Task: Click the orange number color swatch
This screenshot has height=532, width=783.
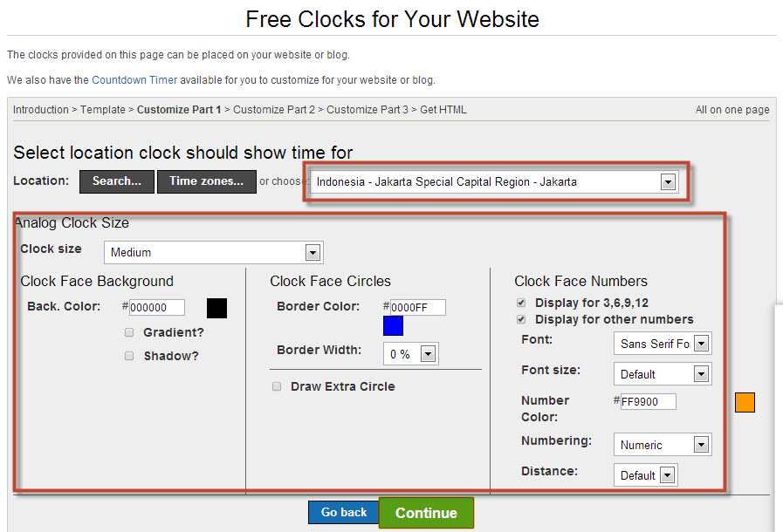Action: (745, 402)
